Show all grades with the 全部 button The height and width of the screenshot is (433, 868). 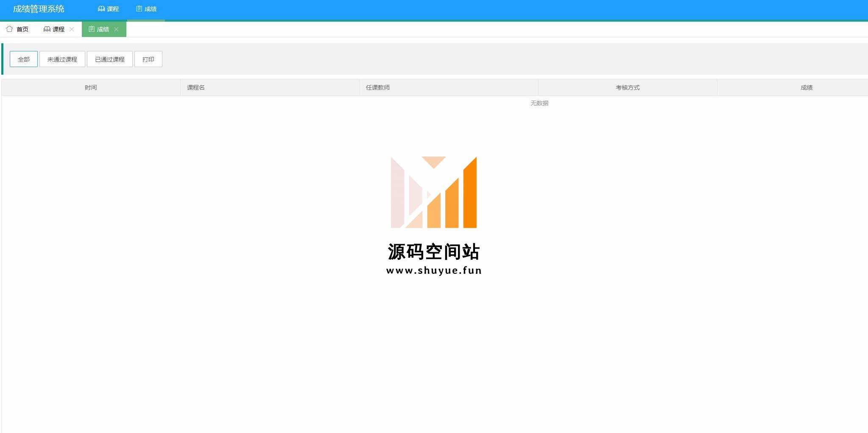pyautogui.click(x=24, y=59)
